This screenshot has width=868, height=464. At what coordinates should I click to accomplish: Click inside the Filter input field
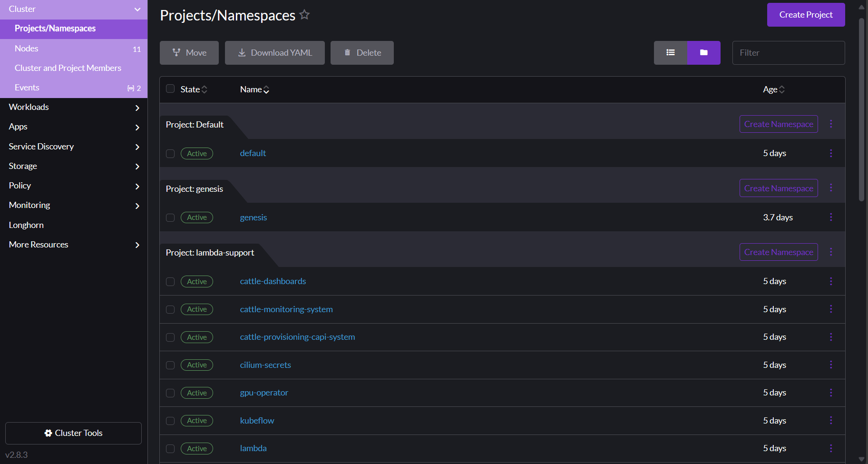pos(788,52)
